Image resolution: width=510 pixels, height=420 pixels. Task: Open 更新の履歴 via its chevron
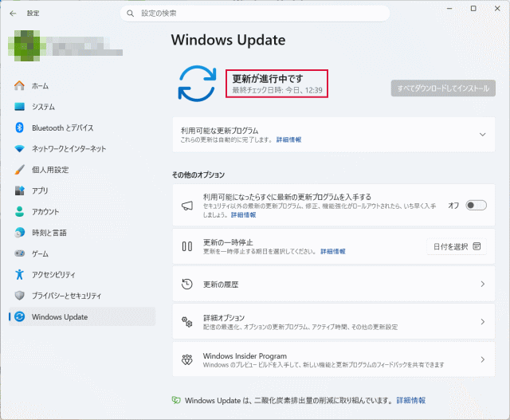coord(483,284)
